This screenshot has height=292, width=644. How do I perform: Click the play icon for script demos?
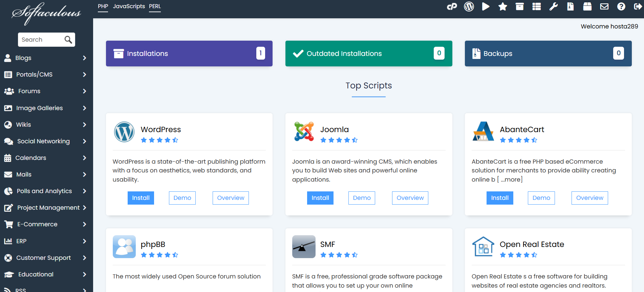[x=486, y=6]
